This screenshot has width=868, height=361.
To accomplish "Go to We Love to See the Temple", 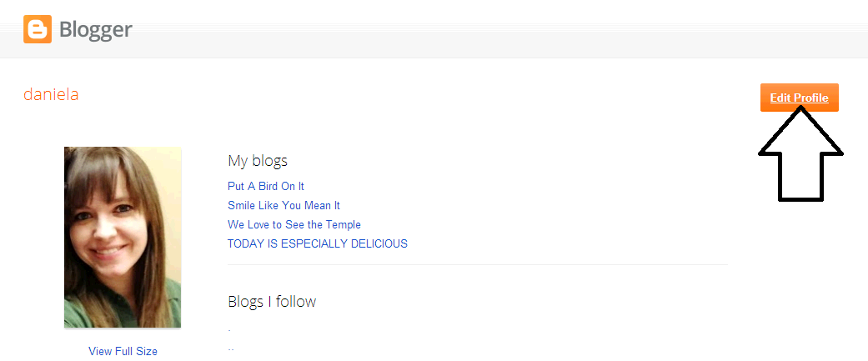I will (x=294, y=224).
